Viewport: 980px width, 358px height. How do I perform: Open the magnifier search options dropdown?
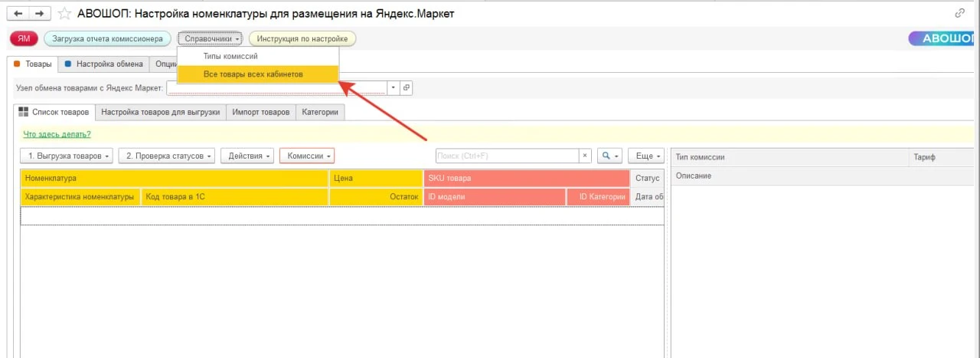609,156
